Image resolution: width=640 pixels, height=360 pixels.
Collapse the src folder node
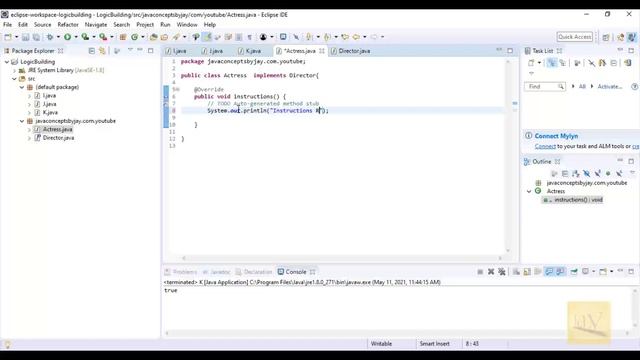click(x=15, y=79)
